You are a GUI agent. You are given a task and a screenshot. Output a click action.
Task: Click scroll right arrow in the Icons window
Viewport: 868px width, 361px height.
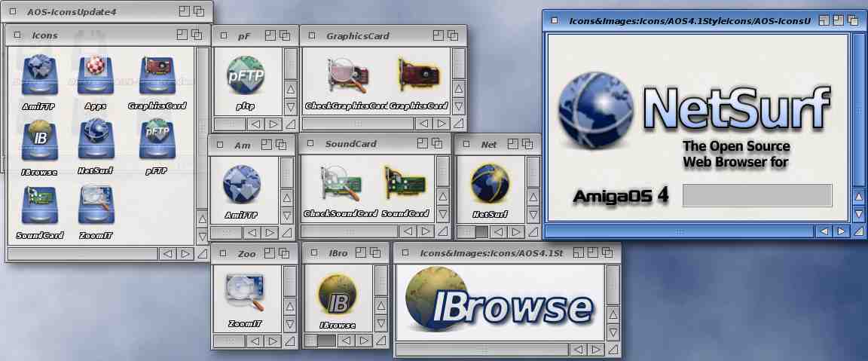click(185, 254)
